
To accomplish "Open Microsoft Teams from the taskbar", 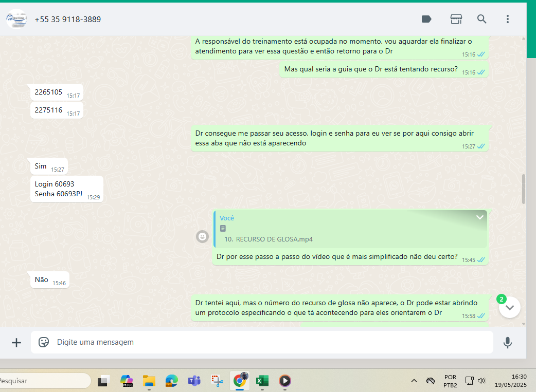I will pos(194,381).
